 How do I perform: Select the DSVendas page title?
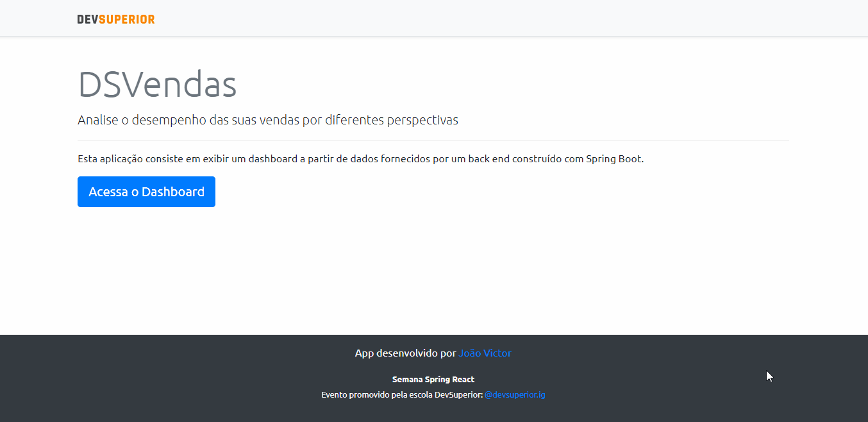click(157, 83)
